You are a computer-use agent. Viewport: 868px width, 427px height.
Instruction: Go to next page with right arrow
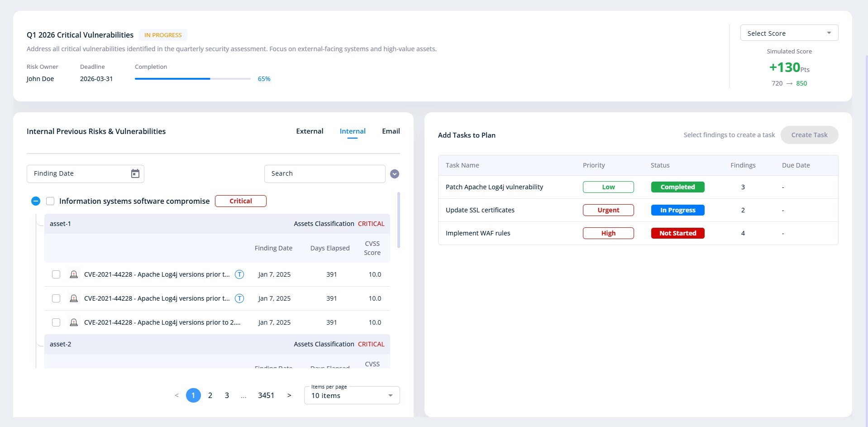[289, 395]
